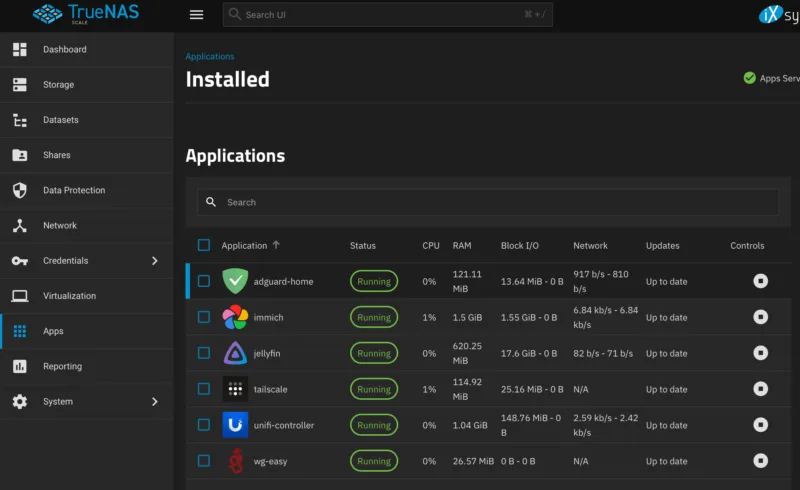The width and height of the screenshot is (800, 490).
Task: Stop the jellyfin application
Action: click(x=760, y=353)
